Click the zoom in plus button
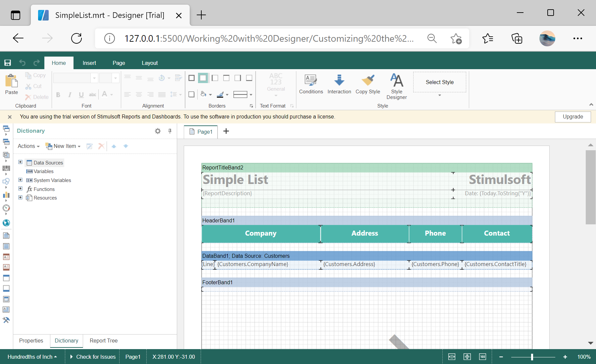 point(565,357)
